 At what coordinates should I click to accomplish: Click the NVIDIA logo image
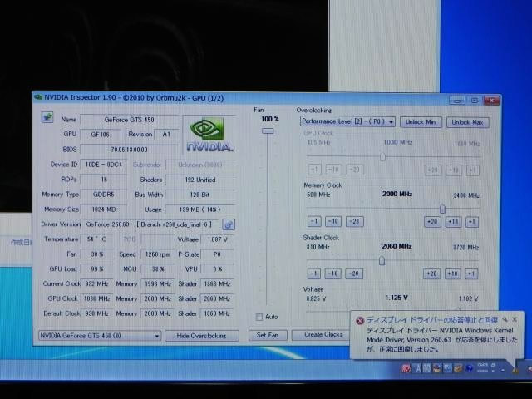pyautogui.click(x=209, y=134)
